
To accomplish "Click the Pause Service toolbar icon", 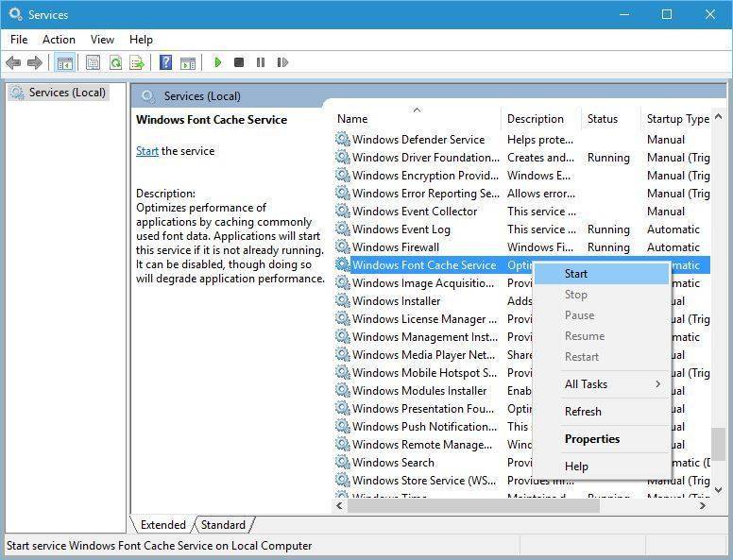I will pos(261,62).
